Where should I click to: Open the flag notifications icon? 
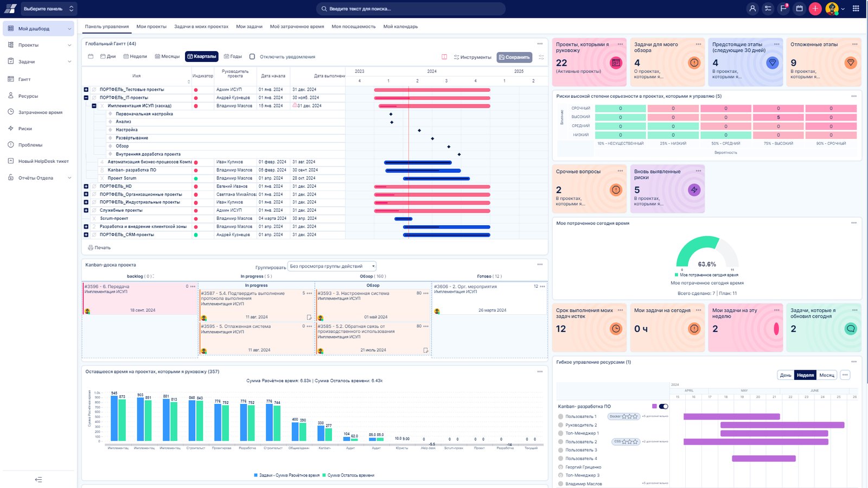coord(783,8)
